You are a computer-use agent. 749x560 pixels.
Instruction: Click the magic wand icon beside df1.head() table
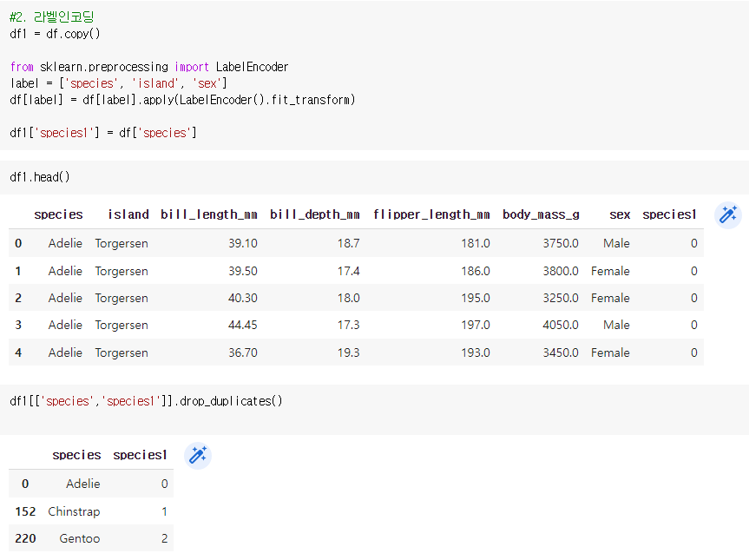(727, 215)
